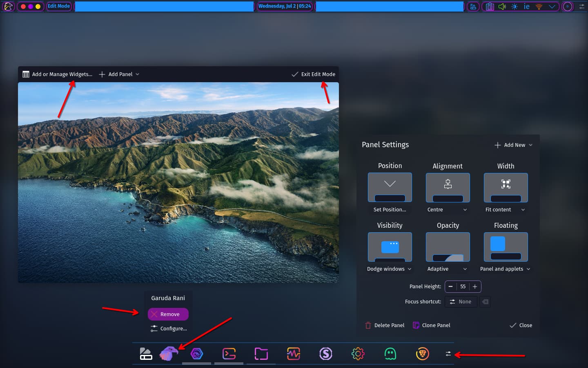The width and height of the screenshot is (588, 368).
Task: Click the clipboard icon in system tray
Action: (490, 7)
